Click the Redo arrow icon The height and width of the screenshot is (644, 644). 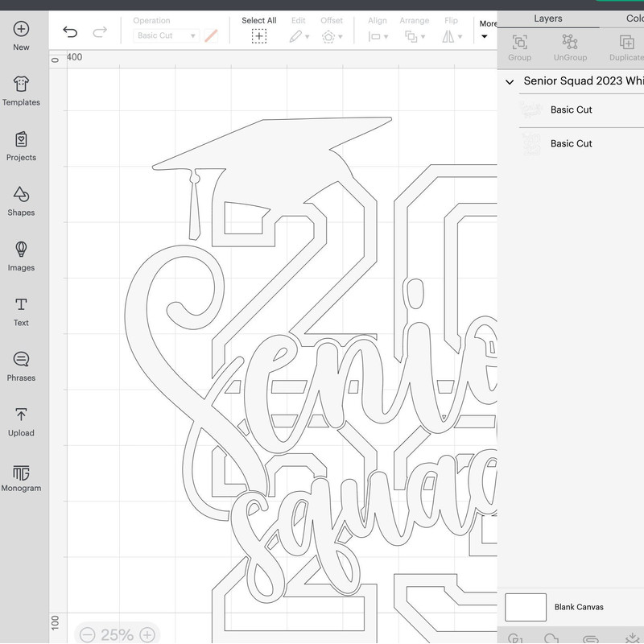(x=100, y=32)
